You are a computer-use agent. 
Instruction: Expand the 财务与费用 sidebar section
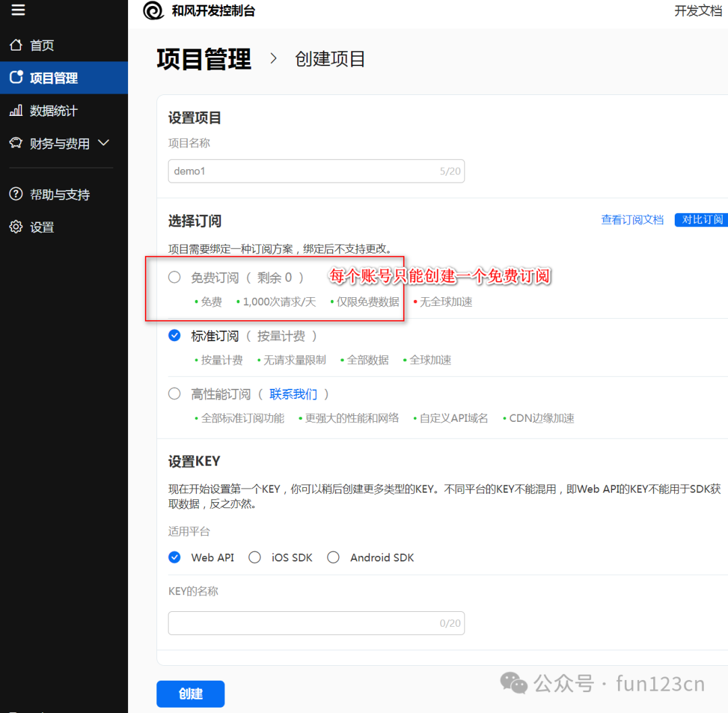(103, 143)
